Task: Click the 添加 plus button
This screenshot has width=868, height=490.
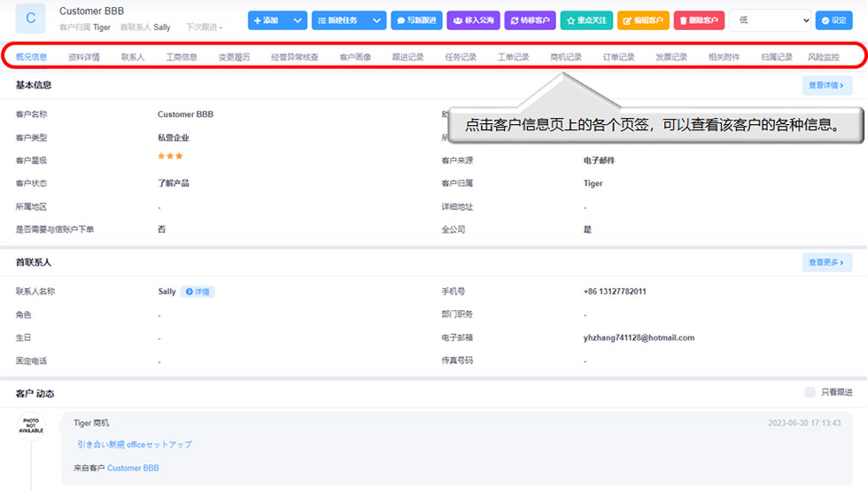Action: coord(267,20)
